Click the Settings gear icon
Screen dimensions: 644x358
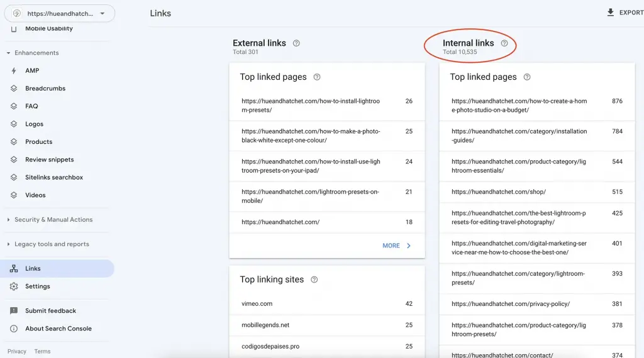pos(14,286)
